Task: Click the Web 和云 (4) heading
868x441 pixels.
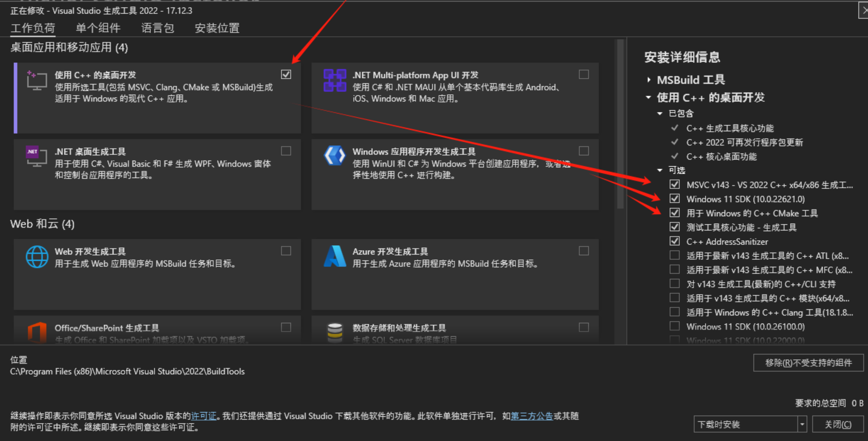Action: click(42, 224)
